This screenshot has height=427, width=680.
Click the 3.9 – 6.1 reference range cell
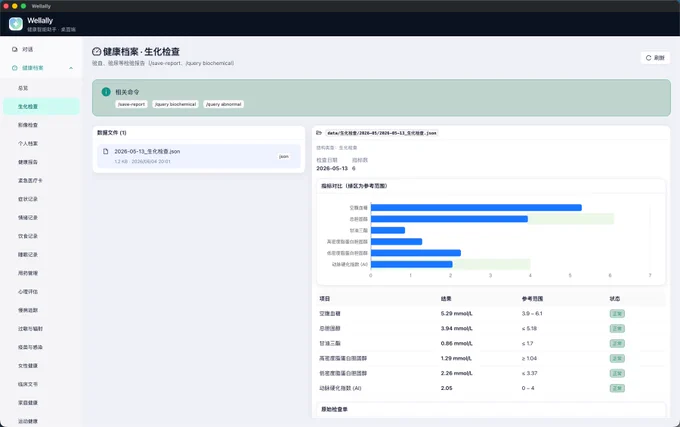pyautogui.click(x=532, y=313)
